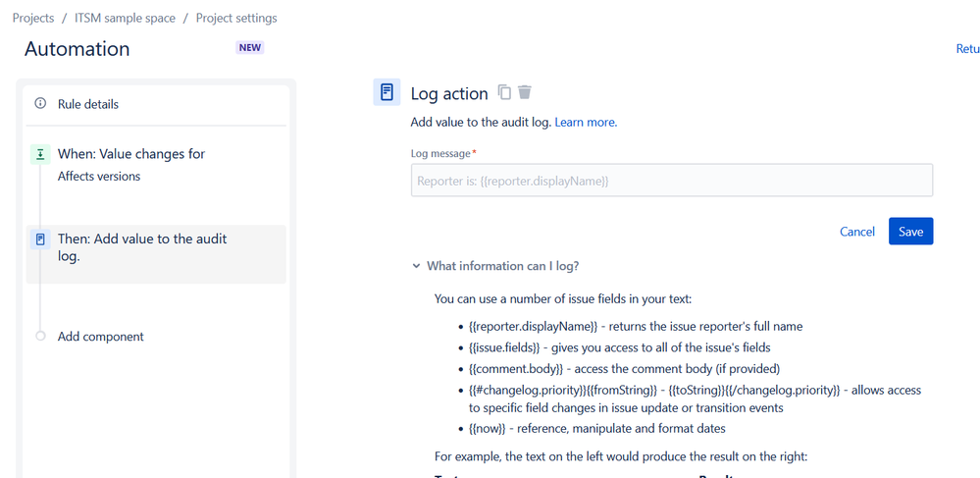Image resolution: width=980 pixels, height=478 pixels.
Task: Click the Log action document icon
Action: point(387,92)
